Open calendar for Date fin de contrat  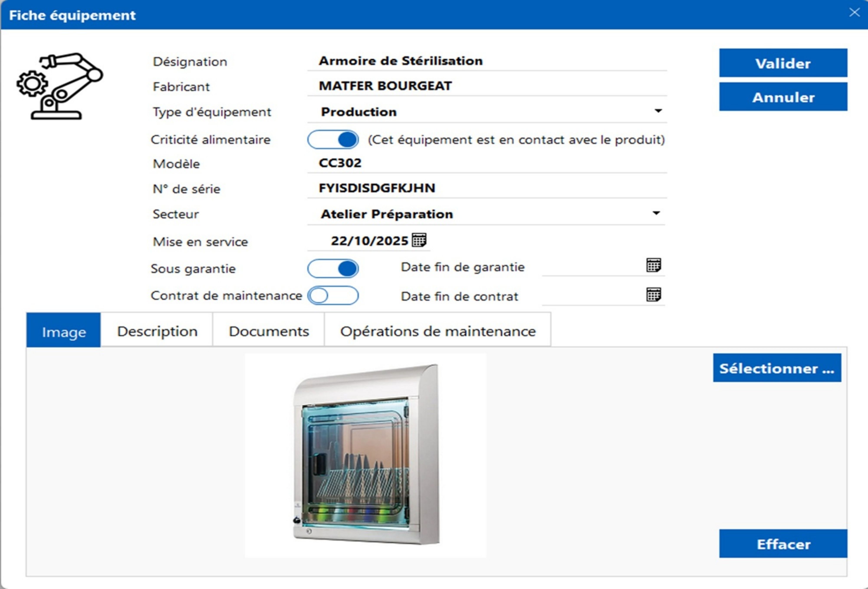tap(653, 295)
